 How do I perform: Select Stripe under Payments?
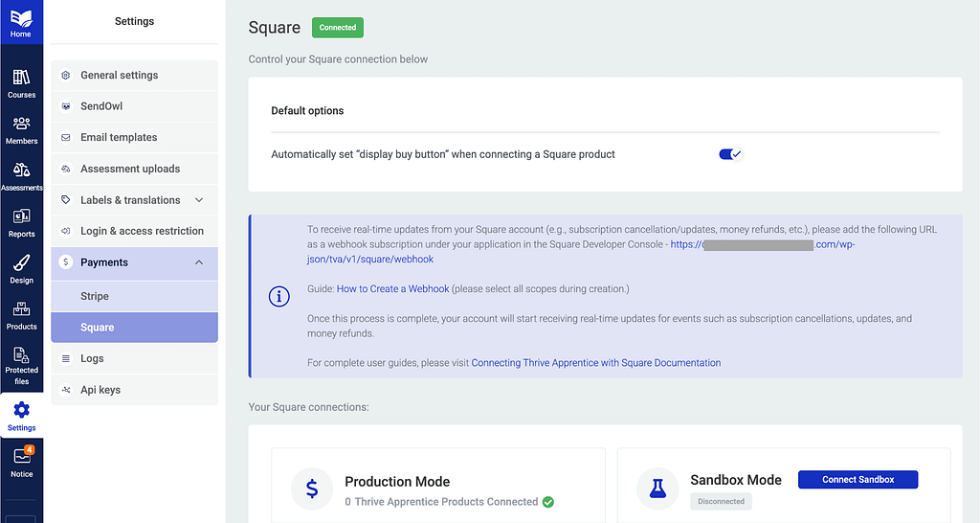point(95,296)
